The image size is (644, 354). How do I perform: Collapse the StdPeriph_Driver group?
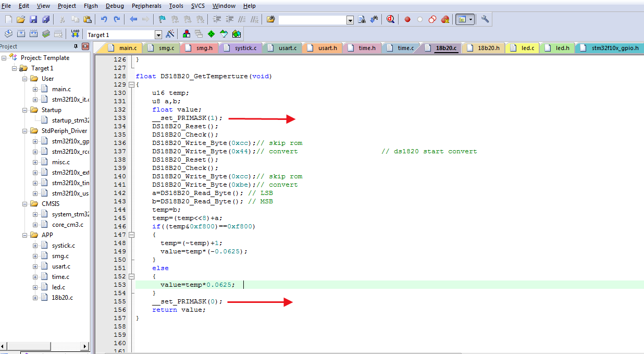click(24, 131)
